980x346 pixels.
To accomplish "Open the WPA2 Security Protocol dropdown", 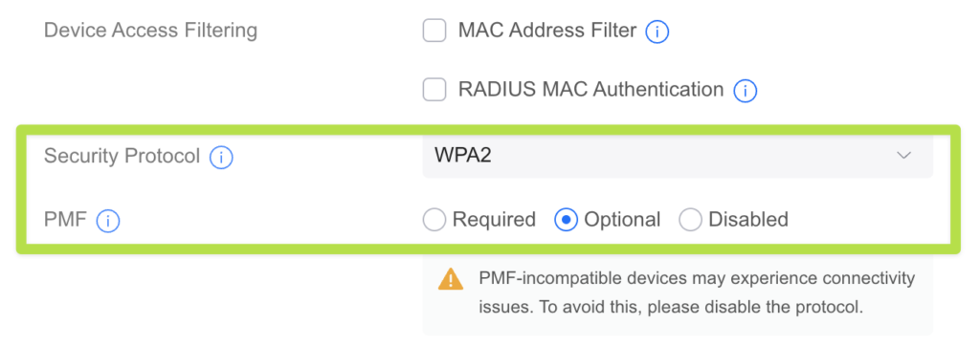I will tap(678, 155).
